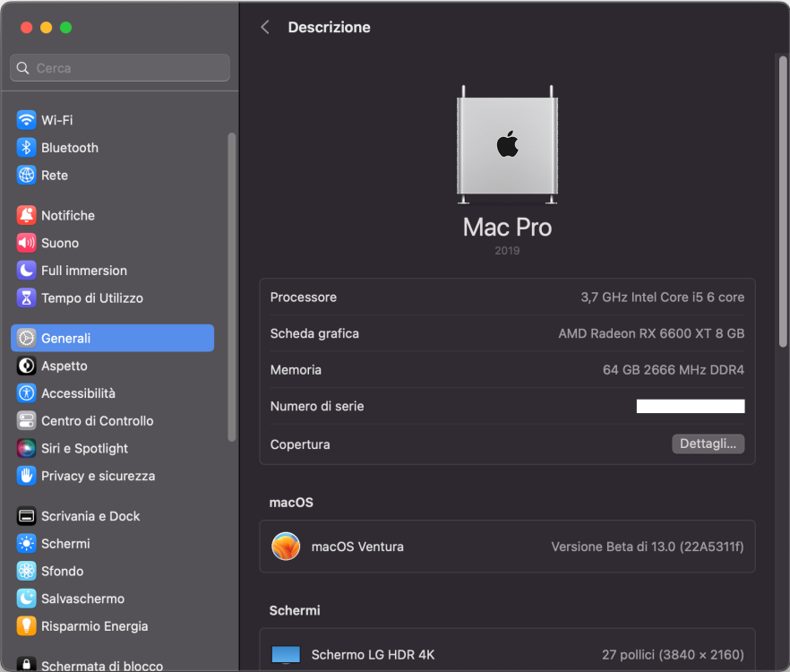
Task: Open the Risparmio Energia bulb icon
Action: [x=26, y=626]
